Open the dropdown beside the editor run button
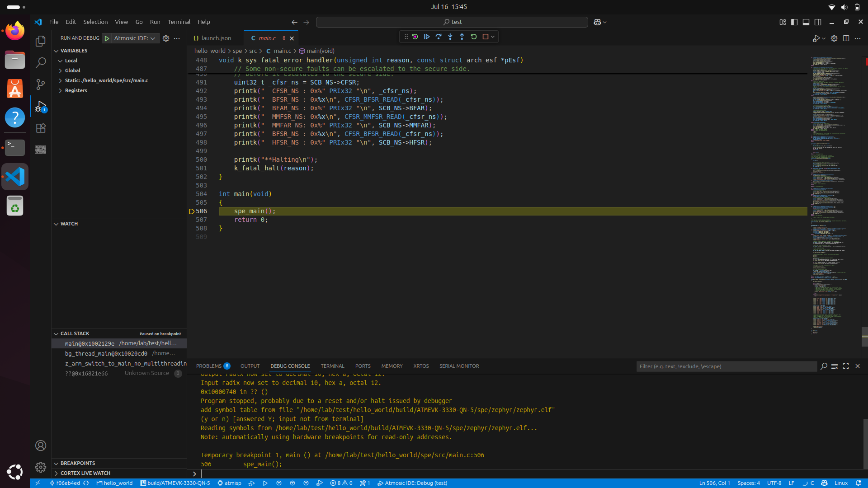868x488 pixels. pyautogui.click(x=824, y=38)
